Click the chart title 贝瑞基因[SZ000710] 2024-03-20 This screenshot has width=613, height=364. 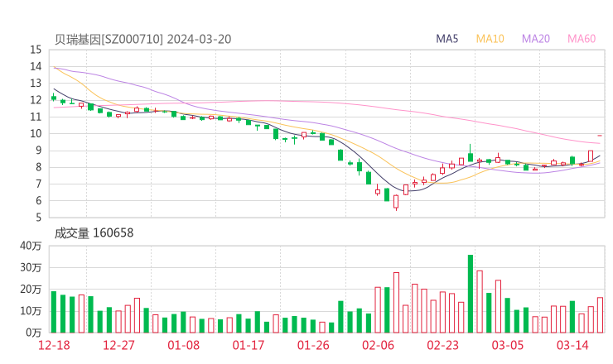[142, 40]
